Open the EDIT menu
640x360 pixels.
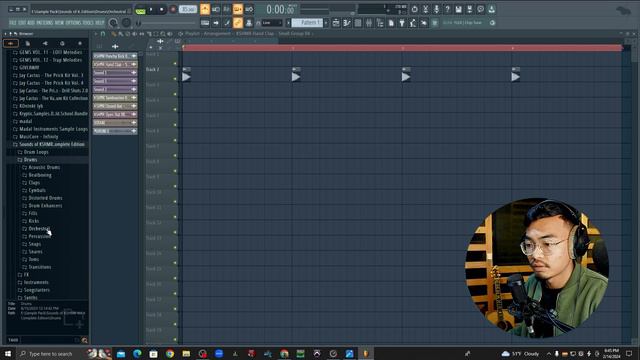tap(22, 23)
